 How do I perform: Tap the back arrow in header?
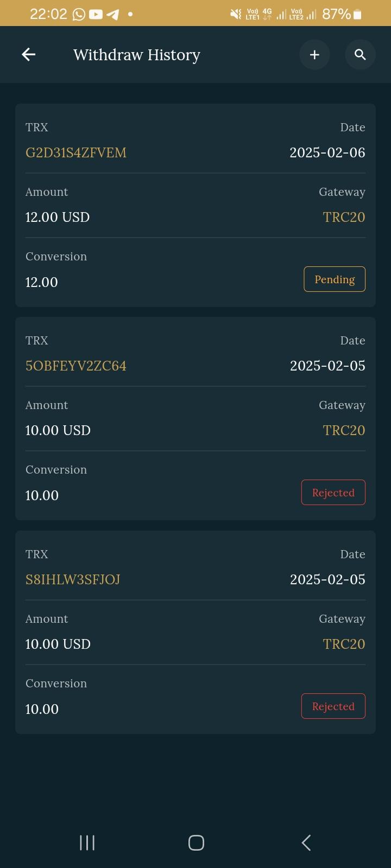tap(28, 54)
